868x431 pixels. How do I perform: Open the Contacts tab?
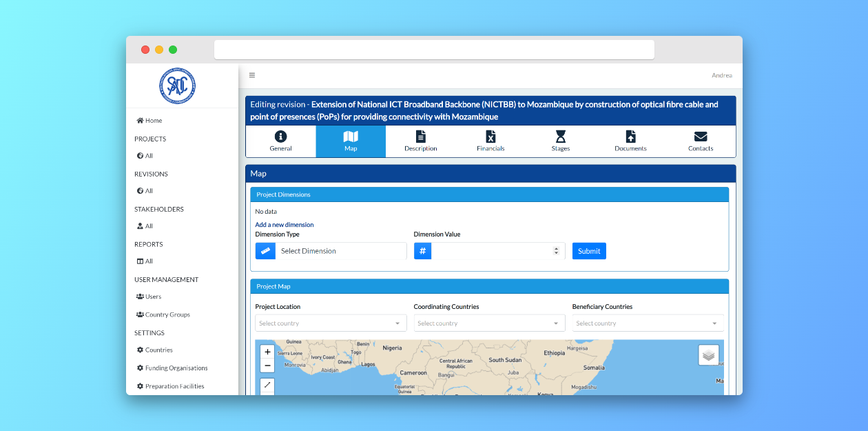click(x=701, y=141)
